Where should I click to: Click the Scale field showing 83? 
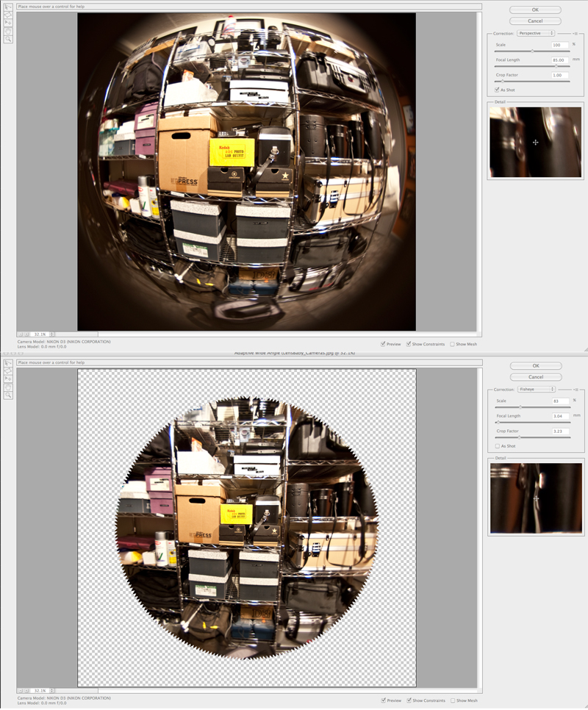pos(561,401)
